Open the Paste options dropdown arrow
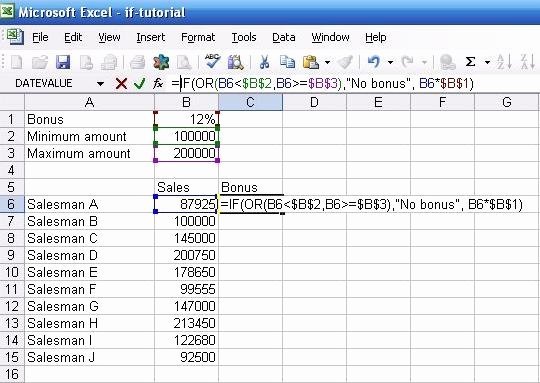540x383 pixels. 327,62
